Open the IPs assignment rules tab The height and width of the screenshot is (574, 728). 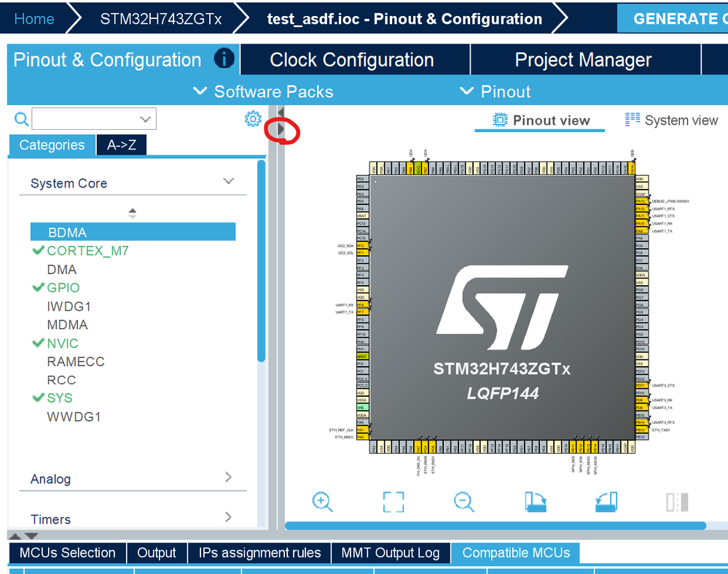click(259, 553)
